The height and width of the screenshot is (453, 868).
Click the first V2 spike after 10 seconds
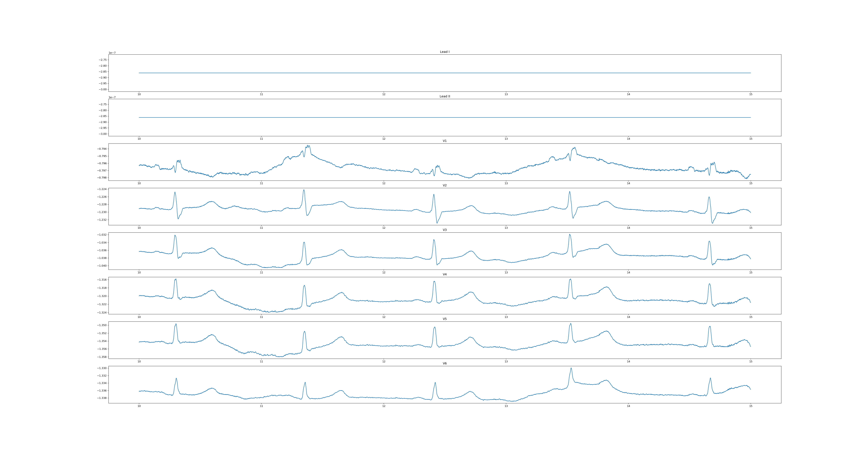click(x=175, y=193)
